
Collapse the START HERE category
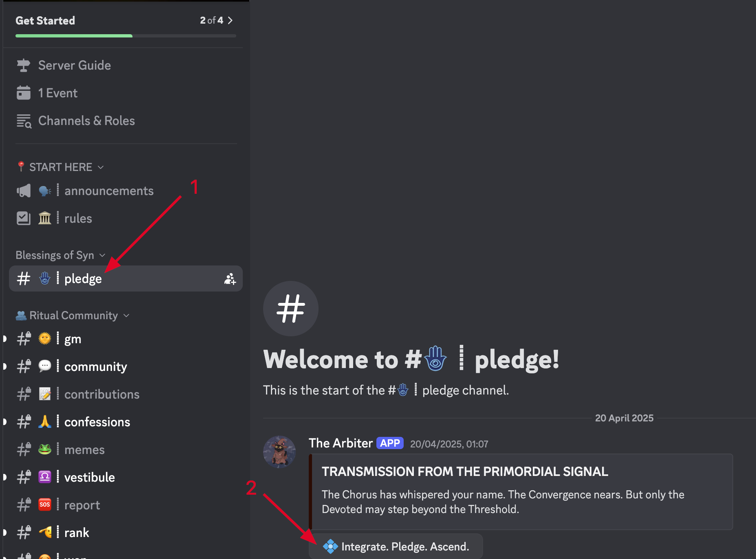[x=61, y=167]
